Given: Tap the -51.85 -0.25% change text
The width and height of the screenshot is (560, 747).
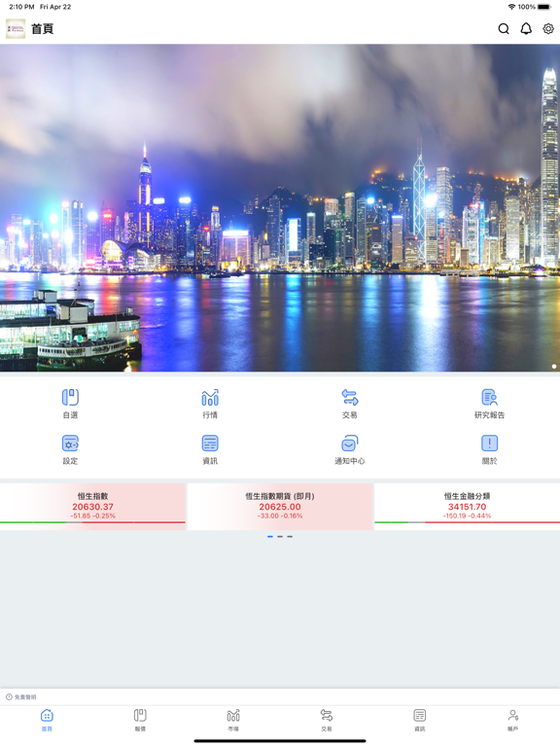Looking at the screenshot, I should click(x=93, y=516).
